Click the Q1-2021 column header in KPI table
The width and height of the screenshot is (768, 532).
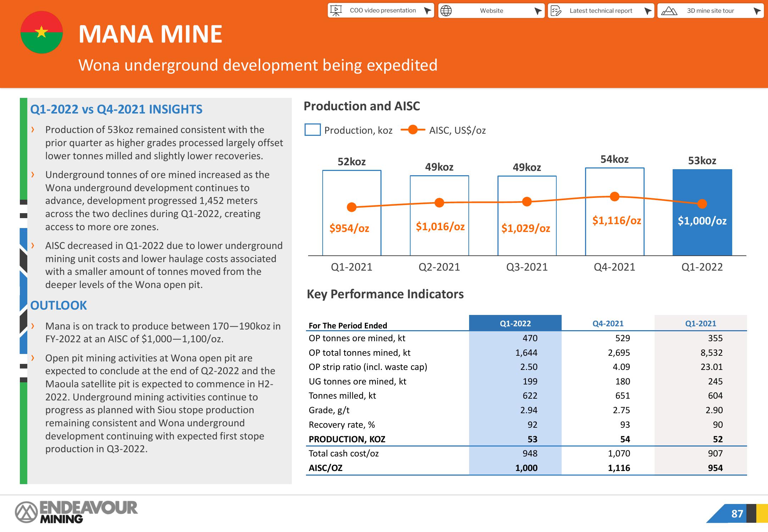tap(701, 323)
